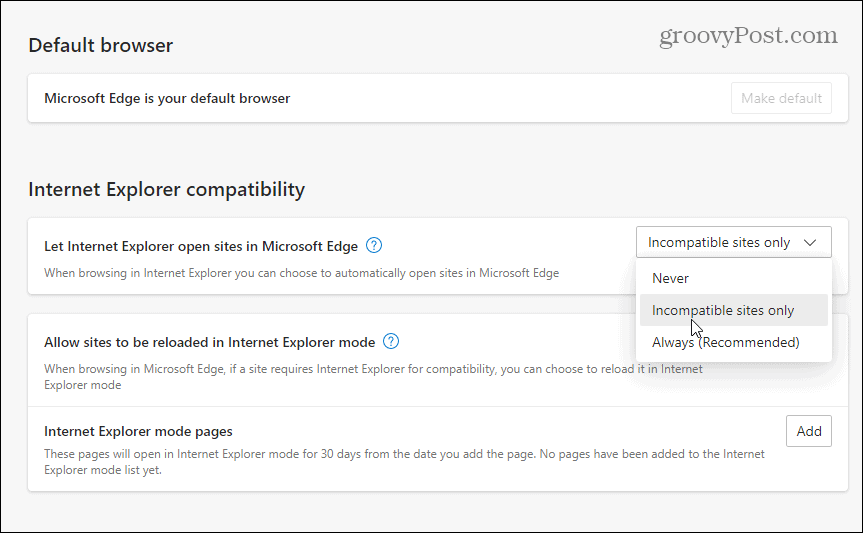Image resolution: width=863 pixels, height=533 pixels.
Task: Click the "Default browser" section heading
Action: click(x=100, y=45)
